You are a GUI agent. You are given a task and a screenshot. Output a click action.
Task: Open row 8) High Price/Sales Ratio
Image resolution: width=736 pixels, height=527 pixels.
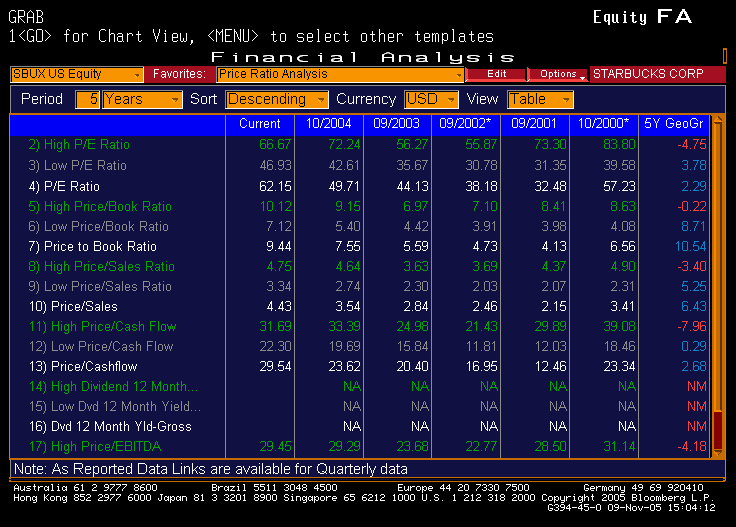tap(101, 267)
